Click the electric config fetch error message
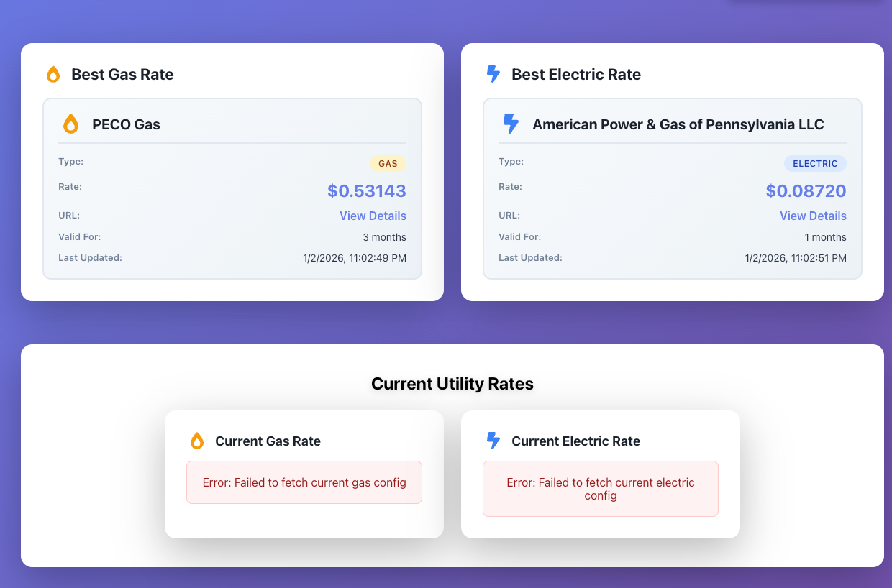The height and width of the screenshot is (588, 892). coord(601,489)
